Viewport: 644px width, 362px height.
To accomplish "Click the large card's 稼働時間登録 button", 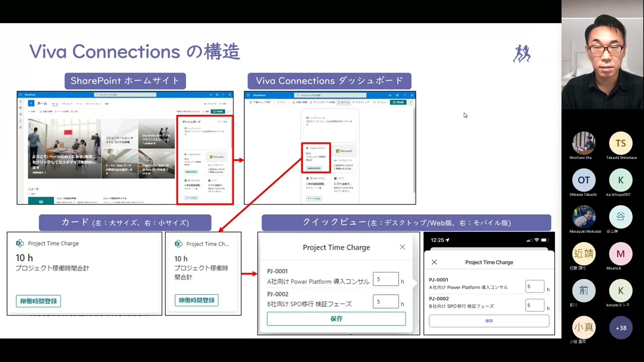I will 38,301.
